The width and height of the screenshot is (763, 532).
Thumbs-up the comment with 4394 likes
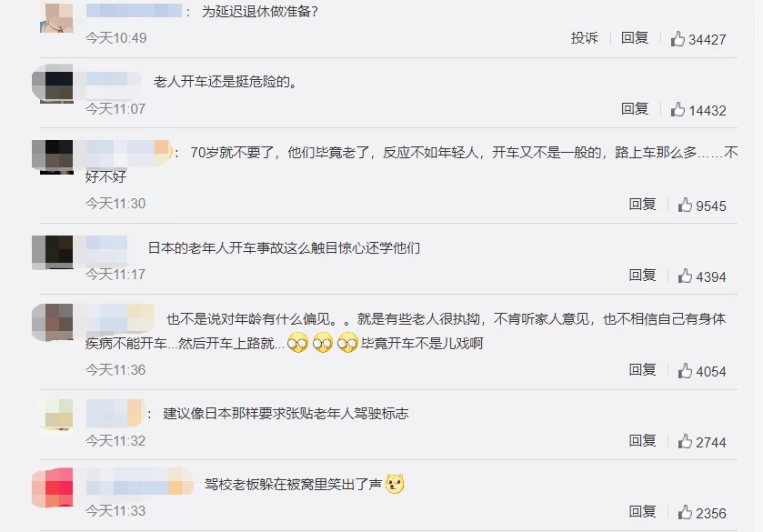click(685, 276)
